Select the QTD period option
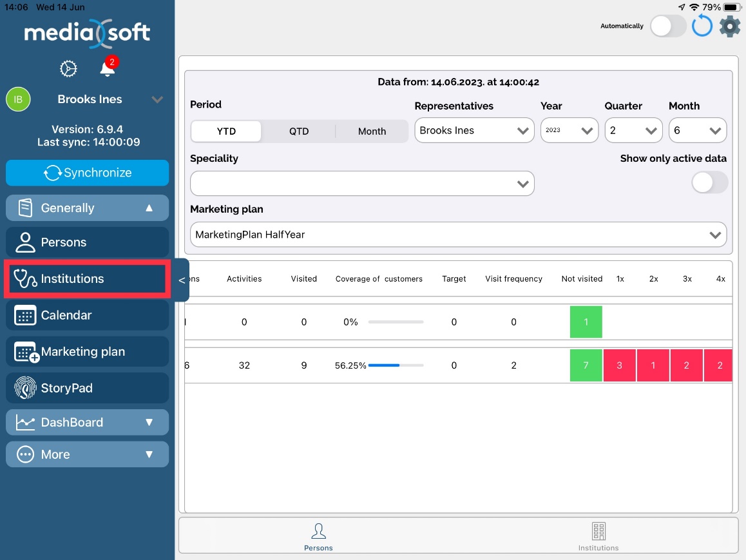 [x=299, y=131]
